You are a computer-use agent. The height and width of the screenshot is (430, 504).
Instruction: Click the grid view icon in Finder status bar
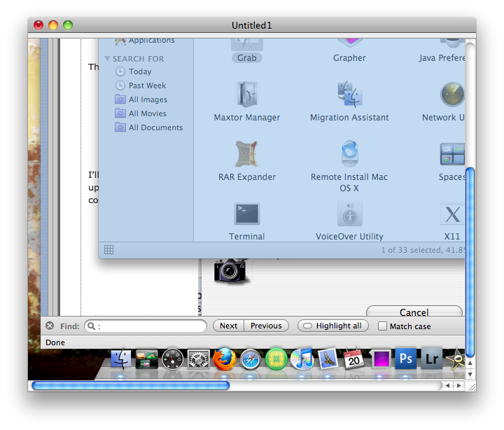[108, 249]
